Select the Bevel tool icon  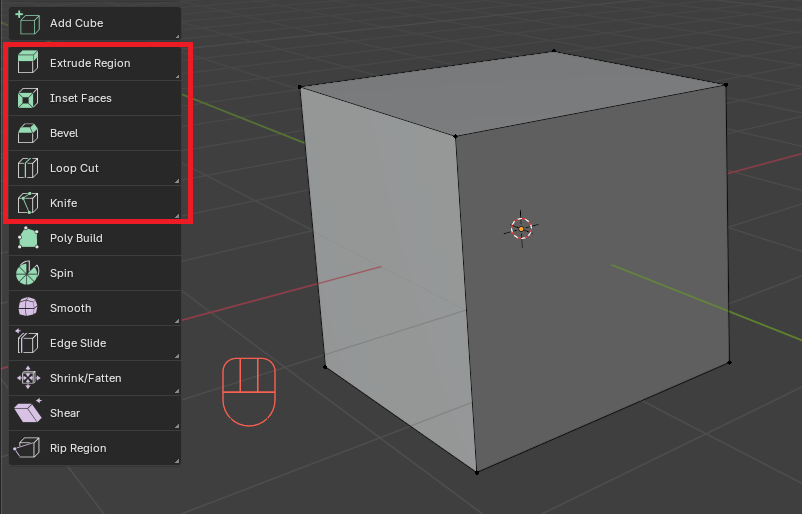(x=28, y=133)
